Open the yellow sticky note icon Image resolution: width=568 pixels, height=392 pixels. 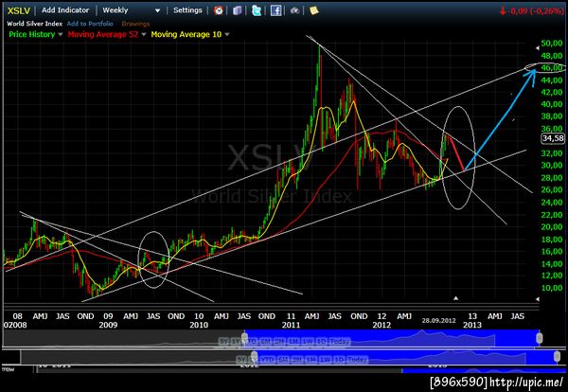313,10
